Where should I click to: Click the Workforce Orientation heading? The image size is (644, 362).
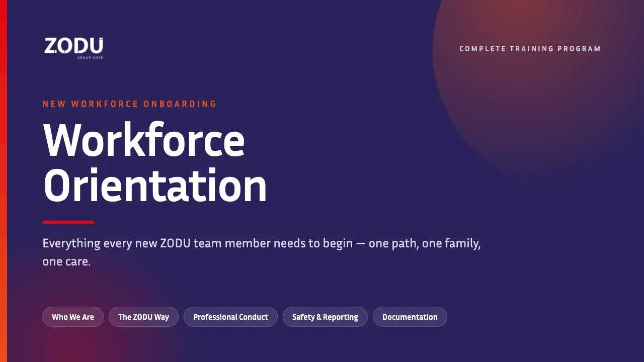(x=155, y=162)
